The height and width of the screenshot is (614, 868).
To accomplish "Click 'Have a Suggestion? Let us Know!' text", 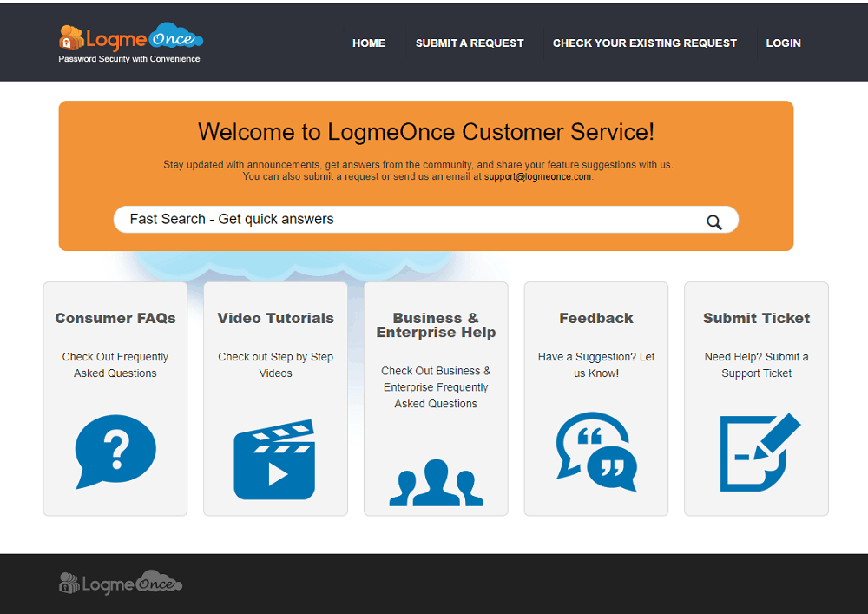I will coord(596,365).
